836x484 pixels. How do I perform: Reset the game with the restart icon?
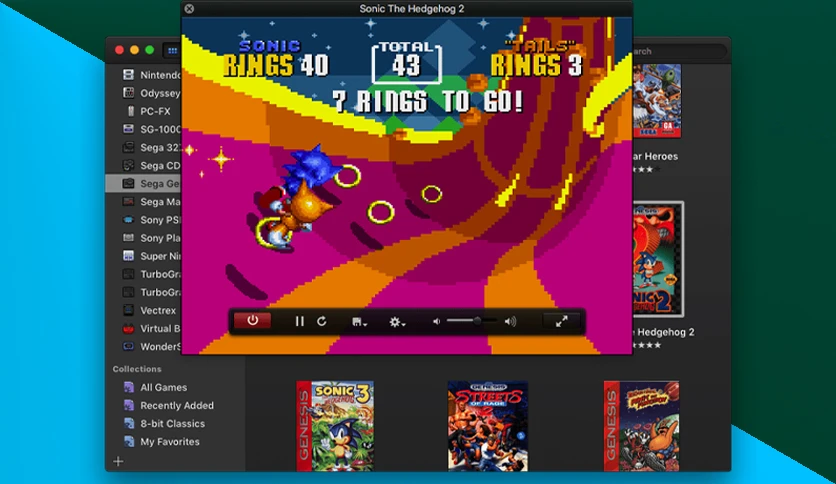(321, 321)
